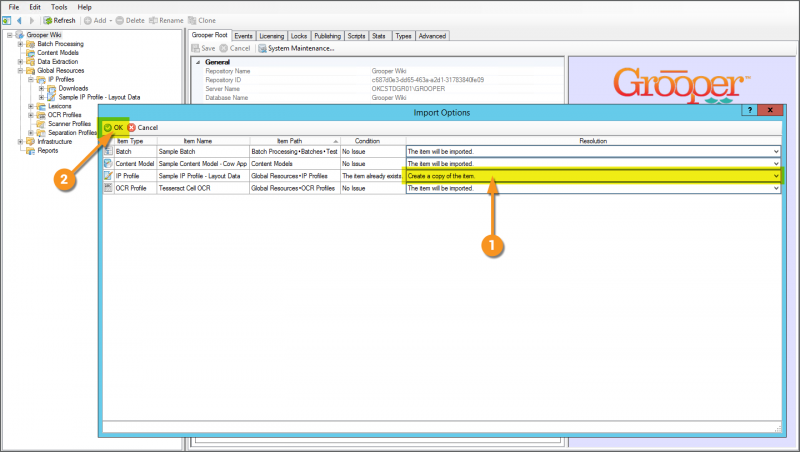This screenshot has width=800, height=452.
Task: Select Content Models in the tree
Action: (x=58, y=53)
